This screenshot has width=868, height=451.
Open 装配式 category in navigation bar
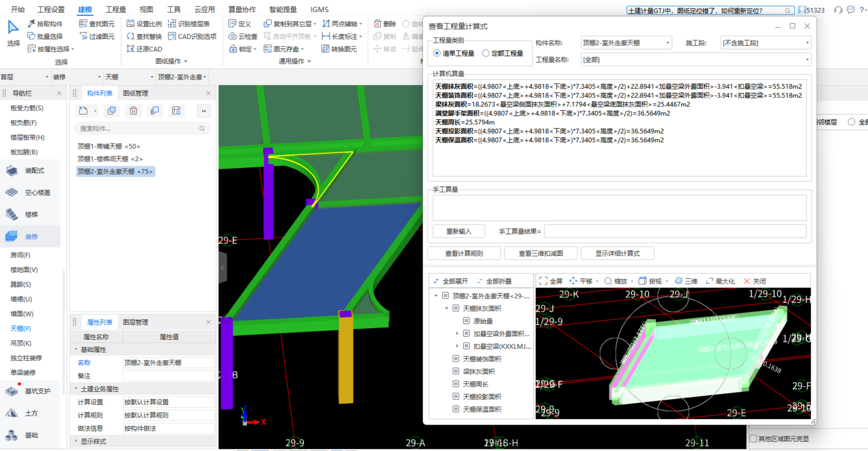[x=30, y=171]
